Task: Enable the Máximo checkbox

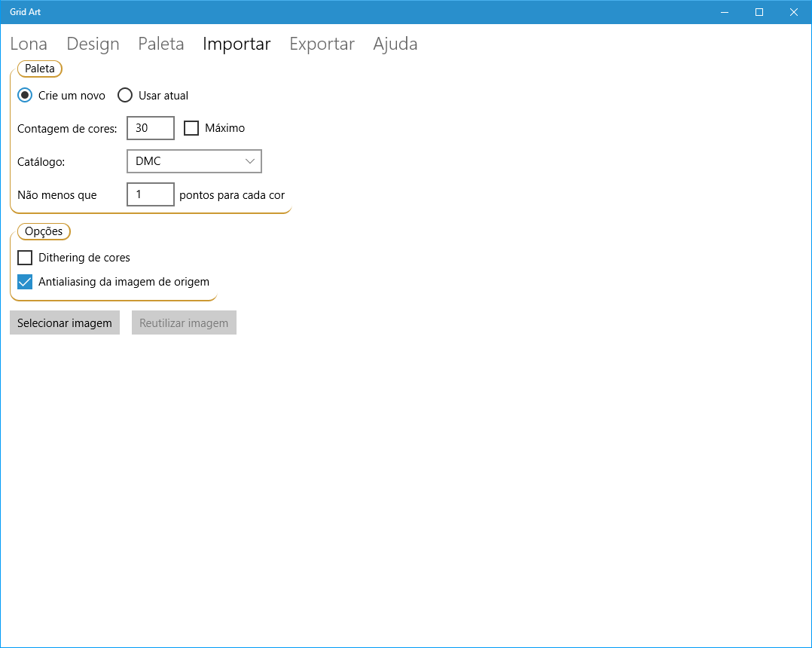Action: 191,128
